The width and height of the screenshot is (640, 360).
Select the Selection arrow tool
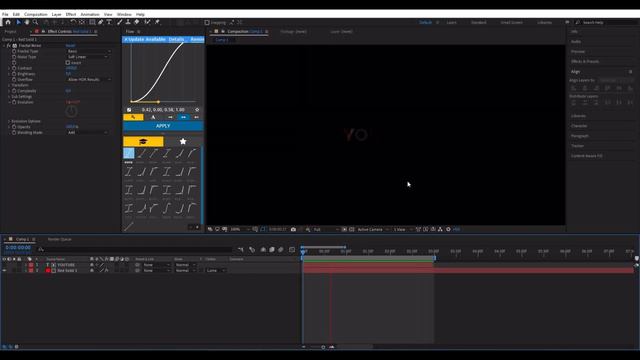pyautogui.click(x=18, y=22)
